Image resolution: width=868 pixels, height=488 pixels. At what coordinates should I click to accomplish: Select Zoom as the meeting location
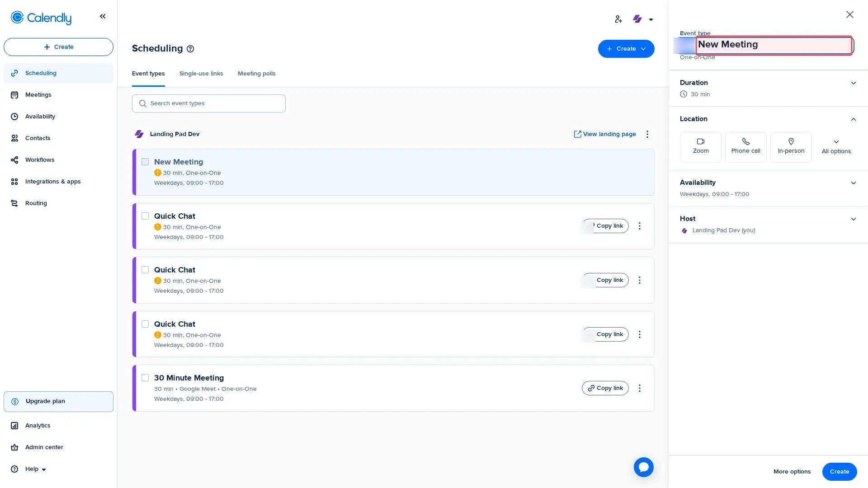click(700, 147)
